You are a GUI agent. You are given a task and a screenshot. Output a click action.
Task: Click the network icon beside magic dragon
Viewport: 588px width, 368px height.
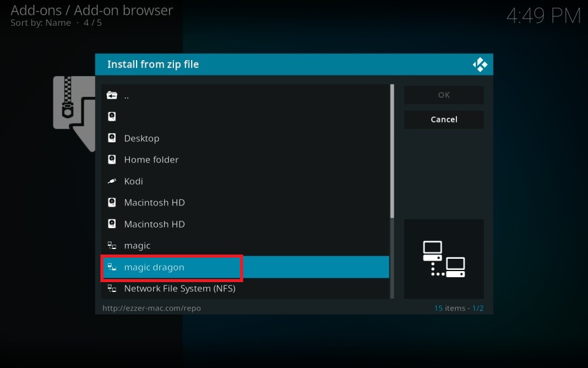111,267
